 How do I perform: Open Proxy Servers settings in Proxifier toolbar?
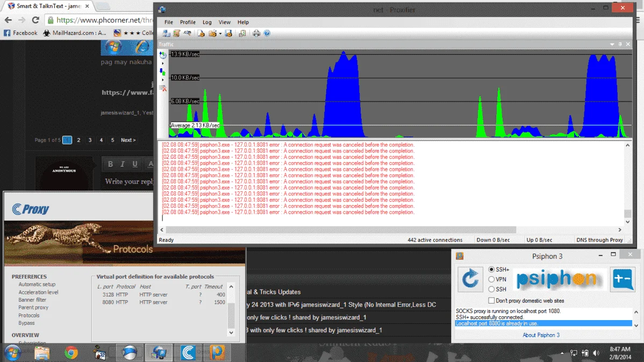pyautogui.click(x=166, y=33)
